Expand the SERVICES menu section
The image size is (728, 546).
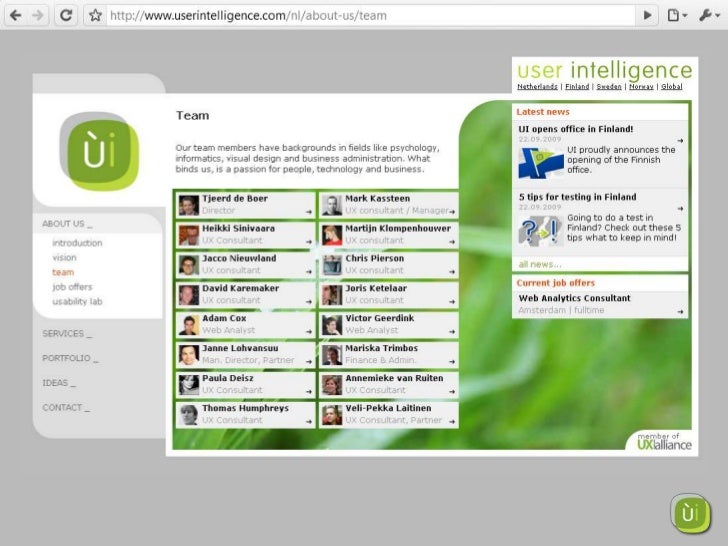(x=67, y=334)
